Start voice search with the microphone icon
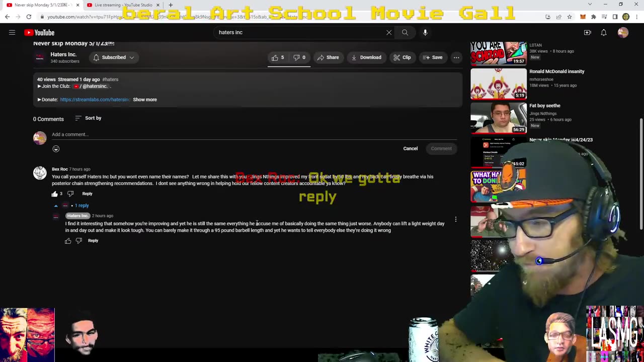This screenshot has height=362, width=644. (x=425, y=33)
